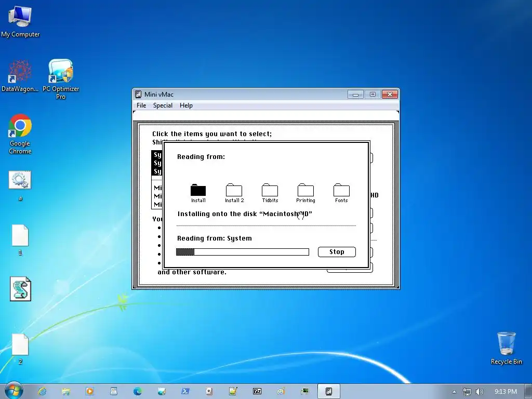Image resolution: width=532 pixels, height=399 pixels.
Task: Close the Mini vMac window
Action: point(390,95)
